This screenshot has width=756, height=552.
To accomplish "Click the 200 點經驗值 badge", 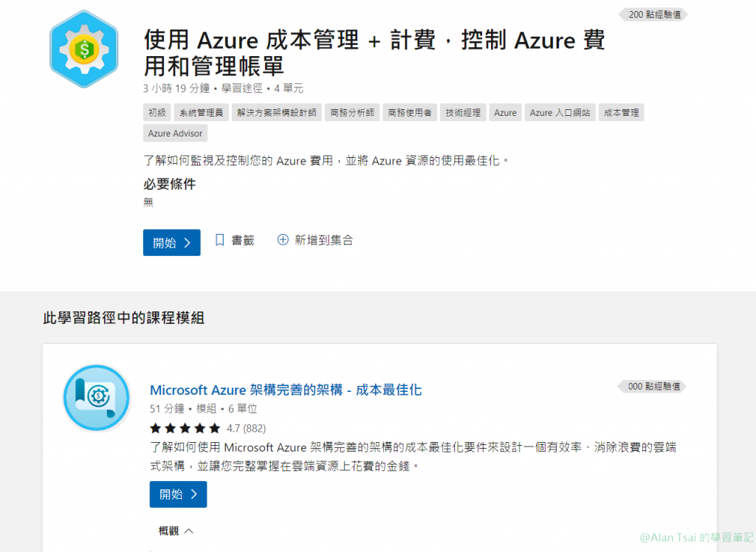I will pyautogui.click(x=653, y=15).
